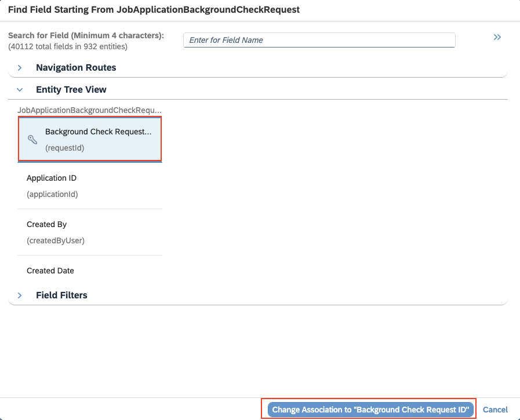Click the (applicationId) technical name text

click(x=52, y=194)
